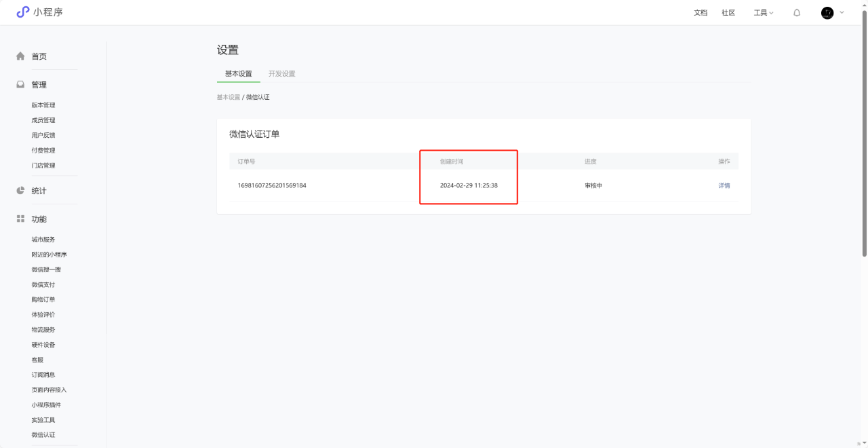This screenshot has height=448, width=868.
Task: Open 城市服务 in sidebar
Action: (43, 240)
